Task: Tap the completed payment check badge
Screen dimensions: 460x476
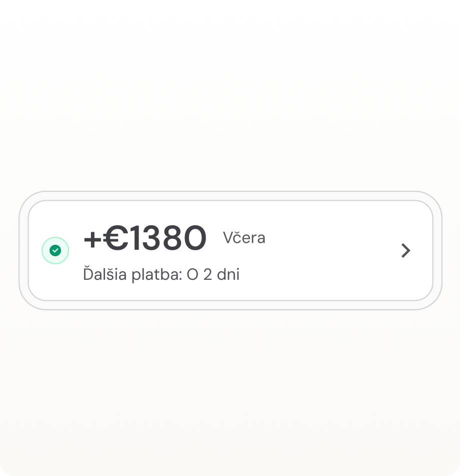Action: click(x=55, y=251)
